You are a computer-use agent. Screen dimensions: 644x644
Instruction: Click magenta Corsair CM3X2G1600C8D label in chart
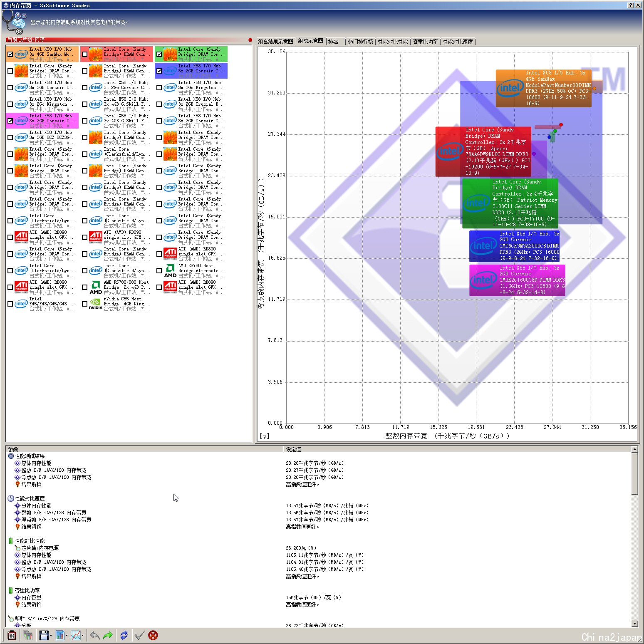(x=517, y=280)
